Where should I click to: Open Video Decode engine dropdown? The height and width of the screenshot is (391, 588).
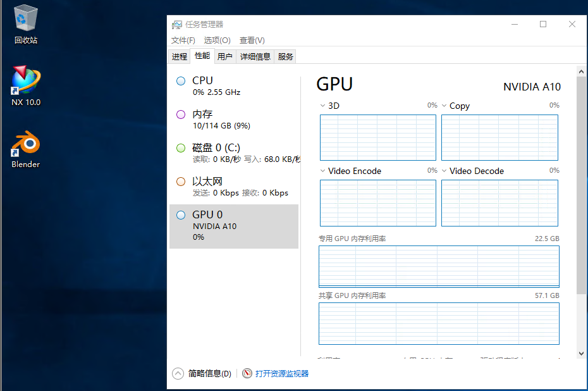tap(444, 171)
